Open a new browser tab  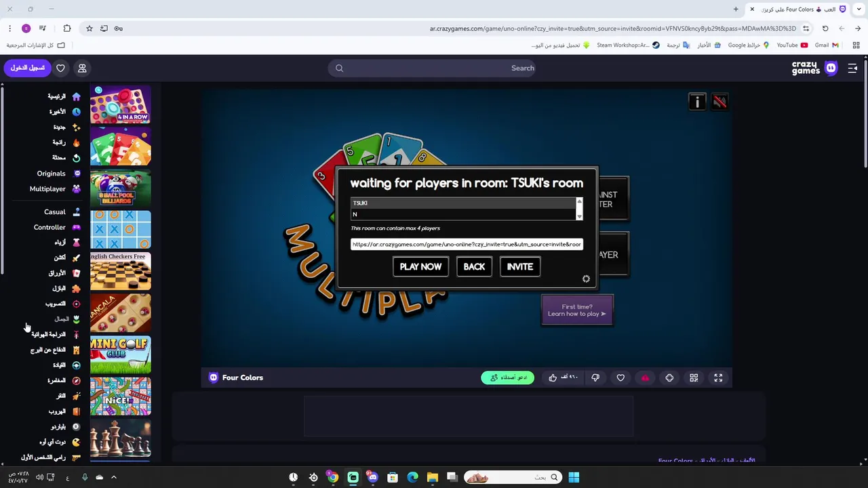736,9
